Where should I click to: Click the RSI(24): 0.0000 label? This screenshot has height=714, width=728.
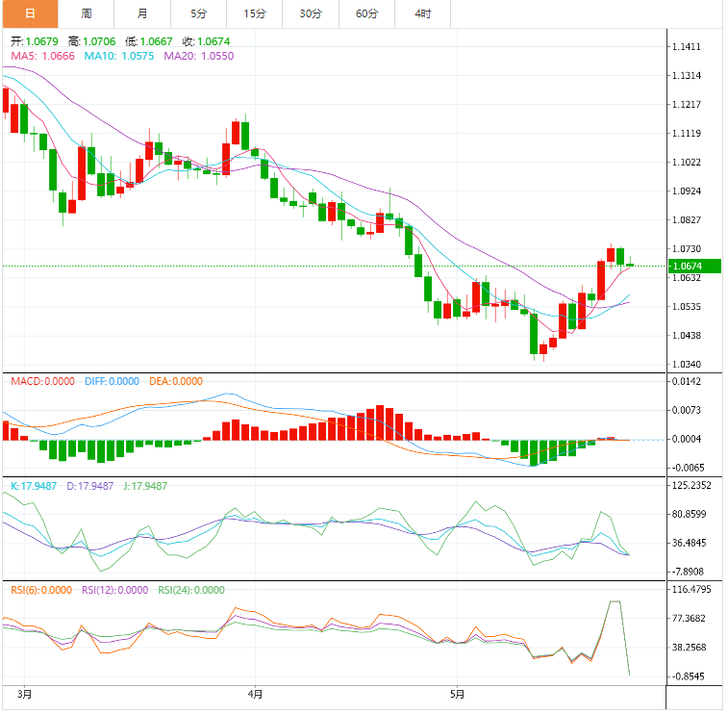coord(191,591)
